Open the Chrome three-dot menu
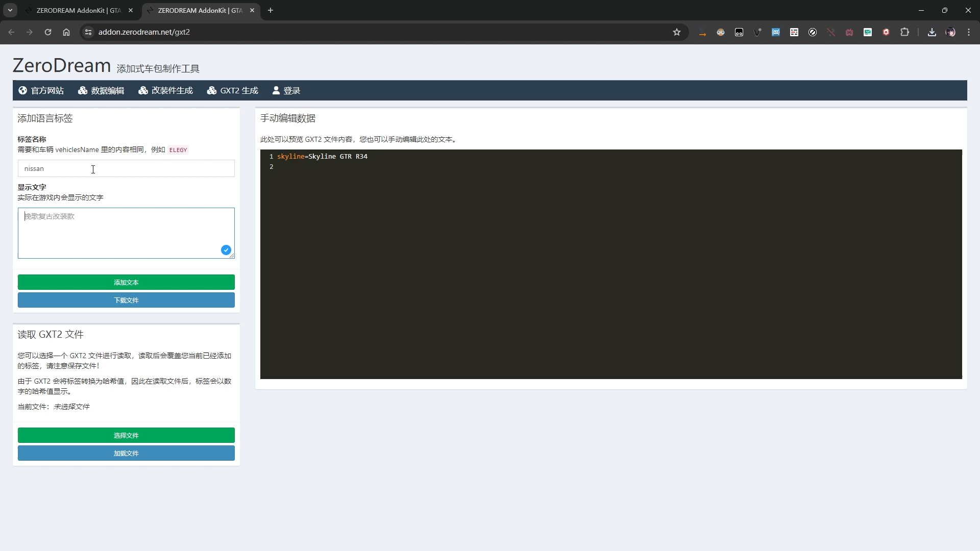The width and height of the screenshot is (980, 551). click(x=969, y=32)
